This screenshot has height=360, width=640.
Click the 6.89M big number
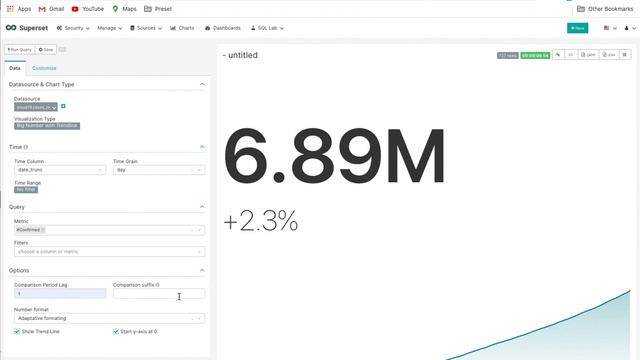[334, 156]
